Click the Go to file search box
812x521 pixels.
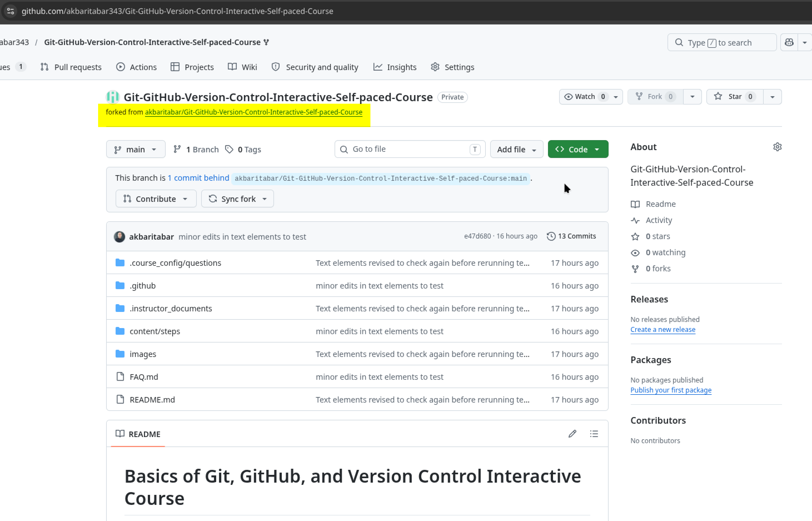click(x=410, y=149)
